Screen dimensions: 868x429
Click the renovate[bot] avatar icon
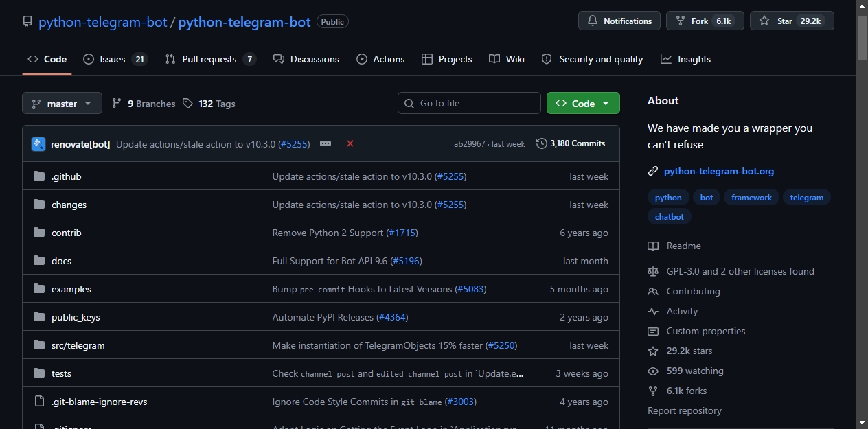coord(38,144)
